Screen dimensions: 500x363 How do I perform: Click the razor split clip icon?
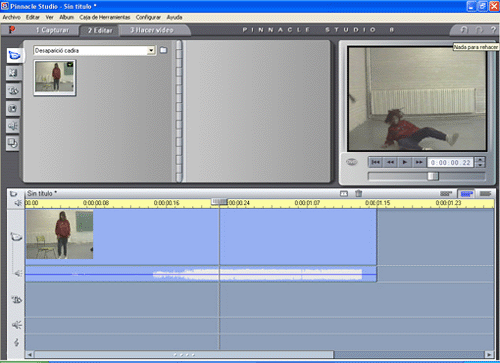344,193
